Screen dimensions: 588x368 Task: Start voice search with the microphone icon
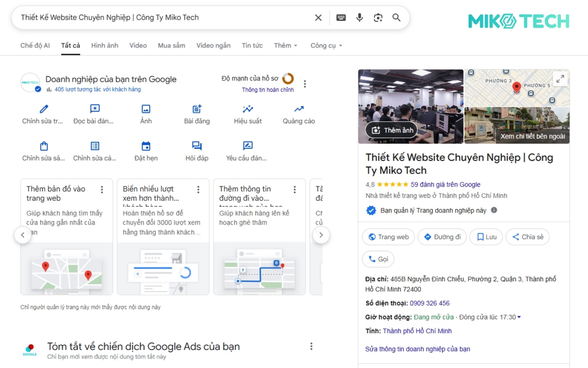point(359,17)
